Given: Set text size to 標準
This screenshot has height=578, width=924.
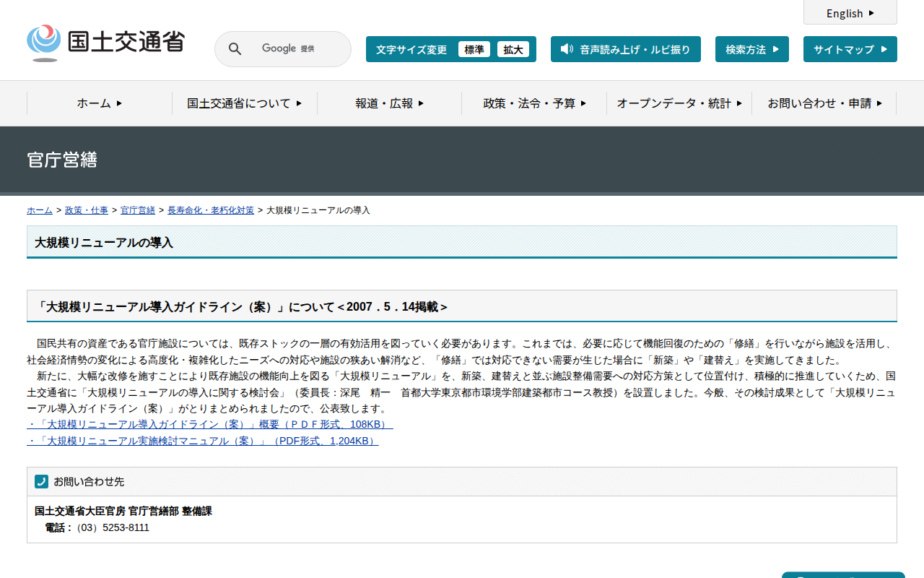Looking at the screenshot, I should coord(474,49).
